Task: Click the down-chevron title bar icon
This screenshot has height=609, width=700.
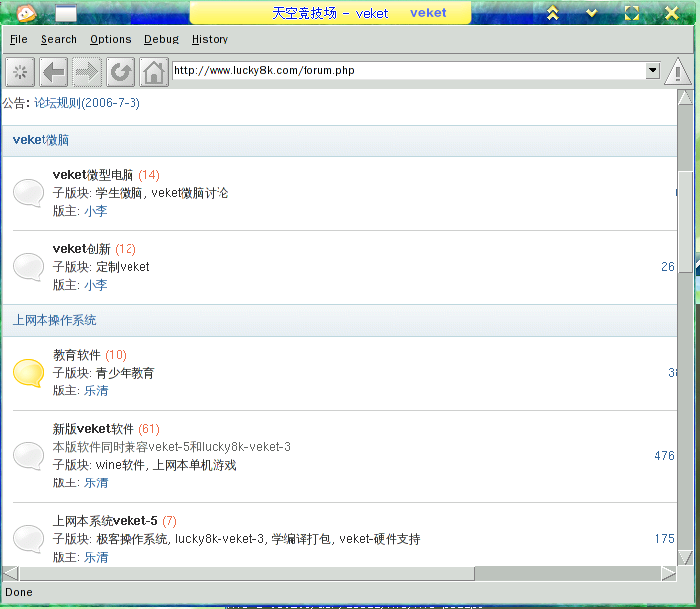Action: [591, 13]
